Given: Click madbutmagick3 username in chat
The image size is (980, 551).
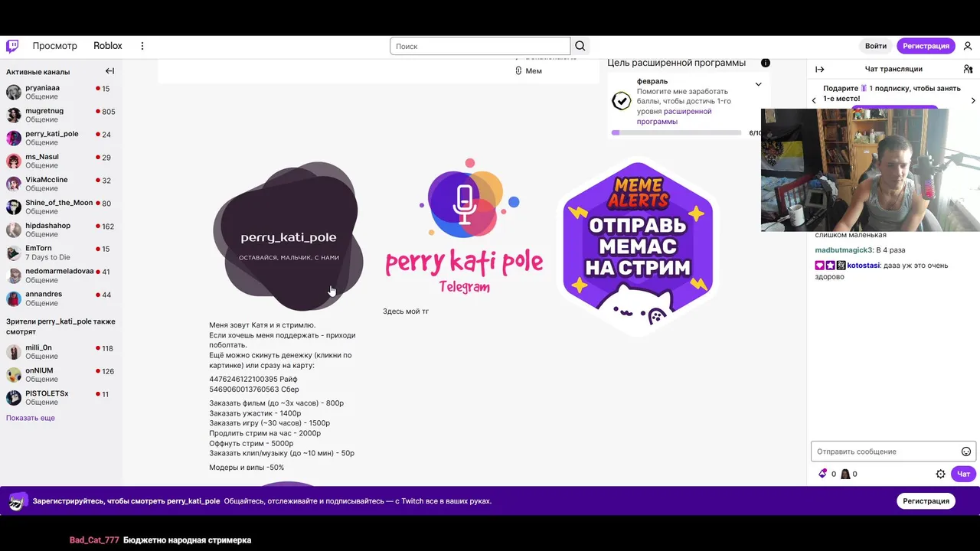Looking at the screenshot, I should pos(843,250).
